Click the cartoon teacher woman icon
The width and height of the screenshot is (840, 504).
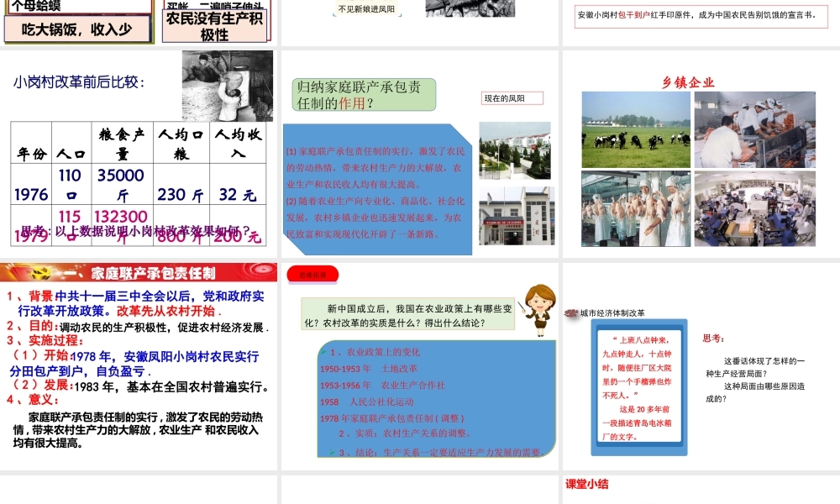[x=539, y=309]
